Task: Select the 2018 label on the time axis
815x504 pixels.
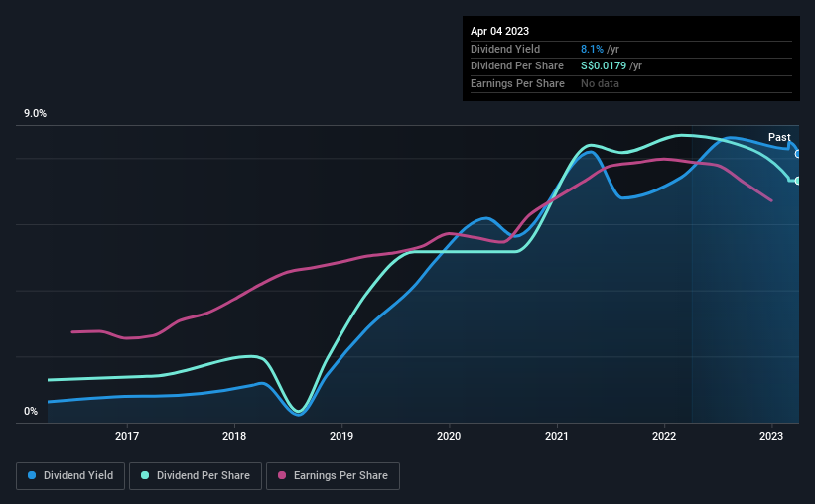Action: click(x=234, y=436)
